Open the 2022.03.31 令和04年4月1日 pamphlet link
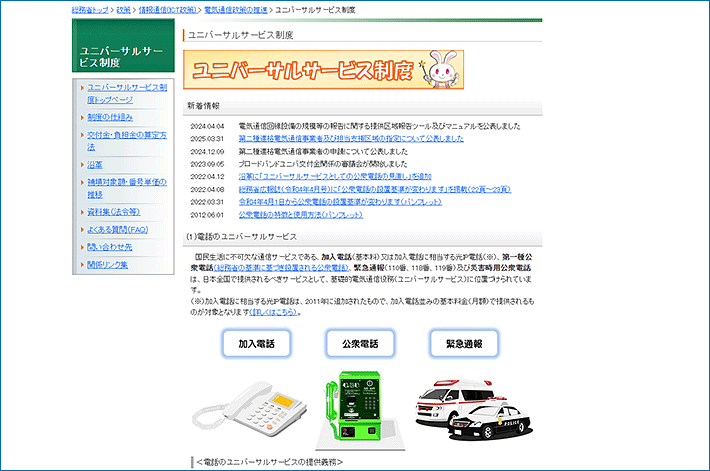This screenshot has width=710, height=471. 340,202
